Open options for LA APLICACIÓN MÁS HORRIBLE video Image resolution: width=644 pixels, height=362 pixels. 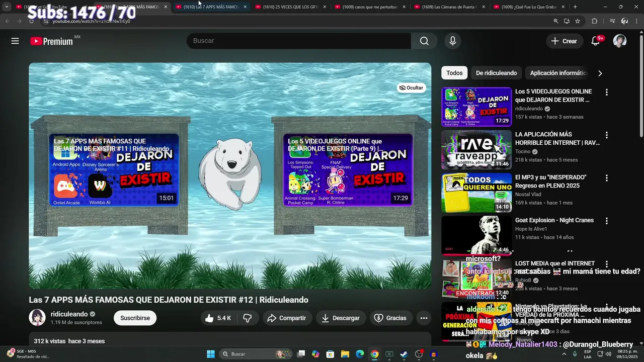[x=606, y=135]
